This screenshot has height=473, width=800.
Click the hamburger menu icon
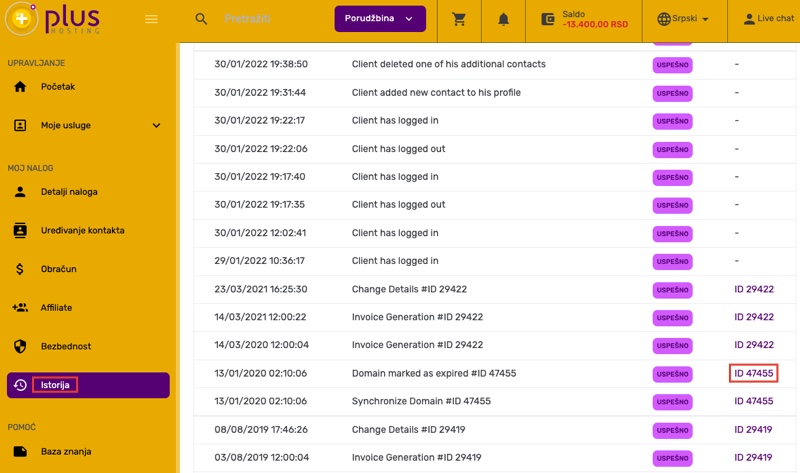tap(151, 19)
